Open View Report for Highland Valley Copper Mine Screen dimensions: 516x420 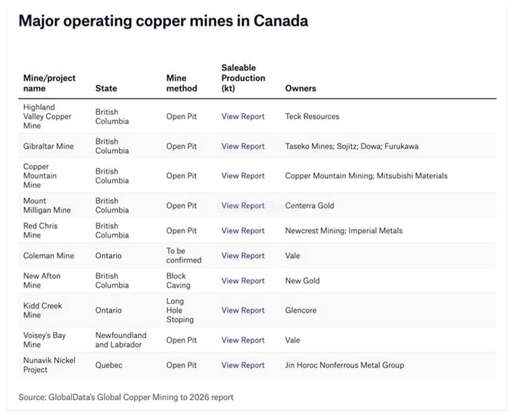coord(243,116)
